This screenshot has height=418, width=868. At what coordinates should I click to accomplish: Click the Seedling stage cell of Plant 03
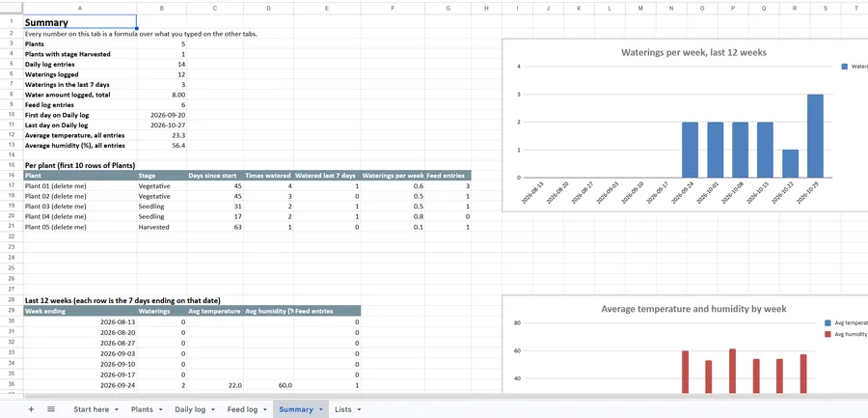[x=162, y=207]
